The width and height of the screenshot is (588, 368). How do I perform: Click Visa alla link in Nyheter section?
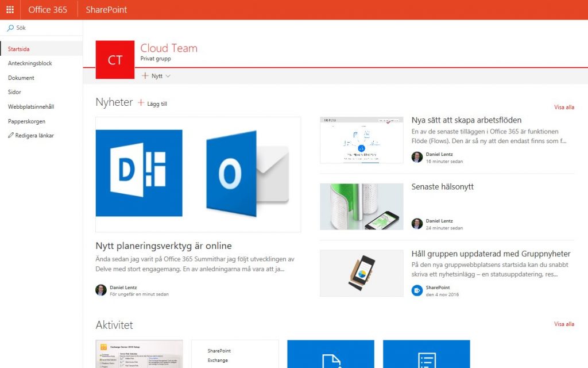point(563,107)
